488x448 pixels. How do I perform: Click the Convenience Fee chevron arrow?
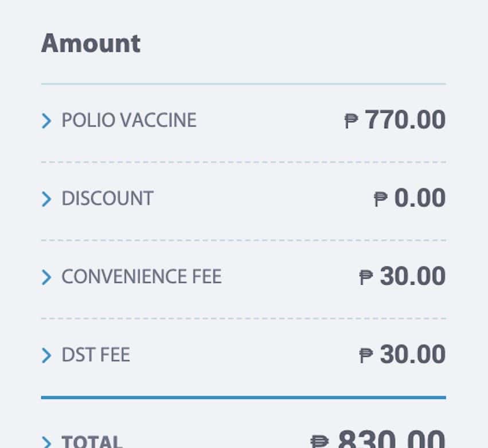[x=46, y=277]
